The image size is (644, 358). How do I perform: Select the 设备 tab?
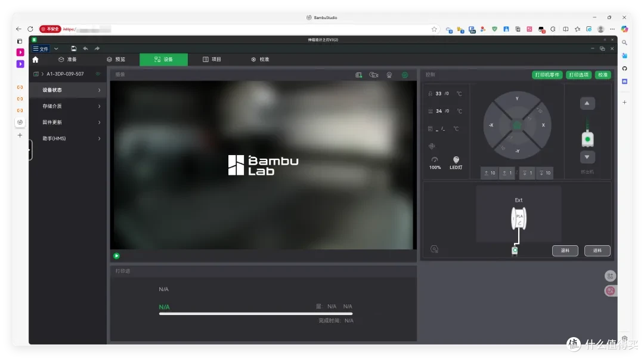tap(163, 60)
